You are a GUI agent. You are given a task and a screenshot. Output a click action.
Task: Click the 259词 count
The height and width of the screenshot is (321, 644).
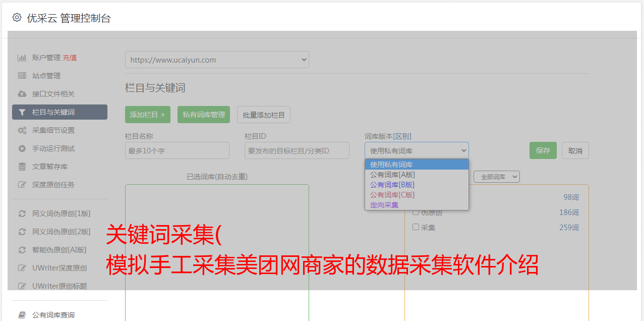(x=569, y=228)
